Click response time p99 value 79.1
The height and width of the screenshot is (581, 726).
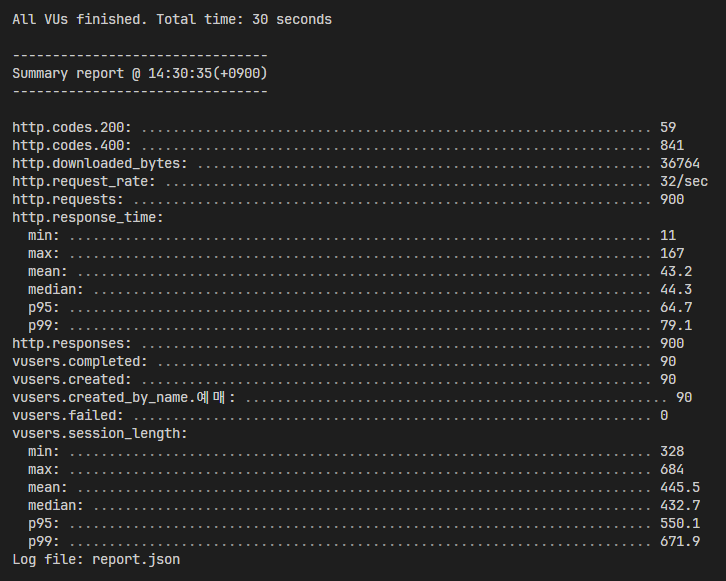coord(676,325)
